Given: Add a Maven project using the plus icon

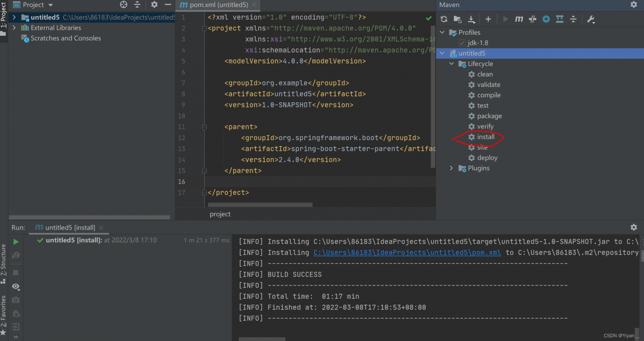Looking at the screenshot, I should click(x=488, y=19).
